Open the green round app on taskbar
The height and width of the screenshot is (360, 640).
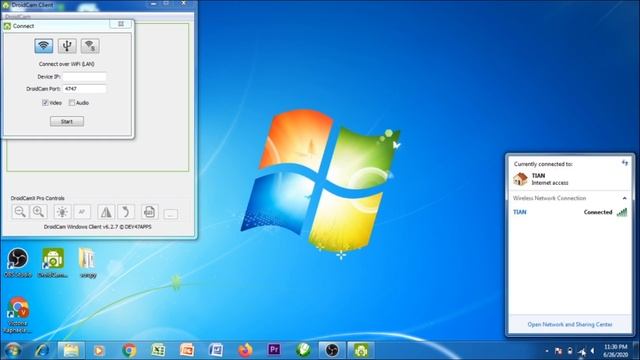(303, 350)
